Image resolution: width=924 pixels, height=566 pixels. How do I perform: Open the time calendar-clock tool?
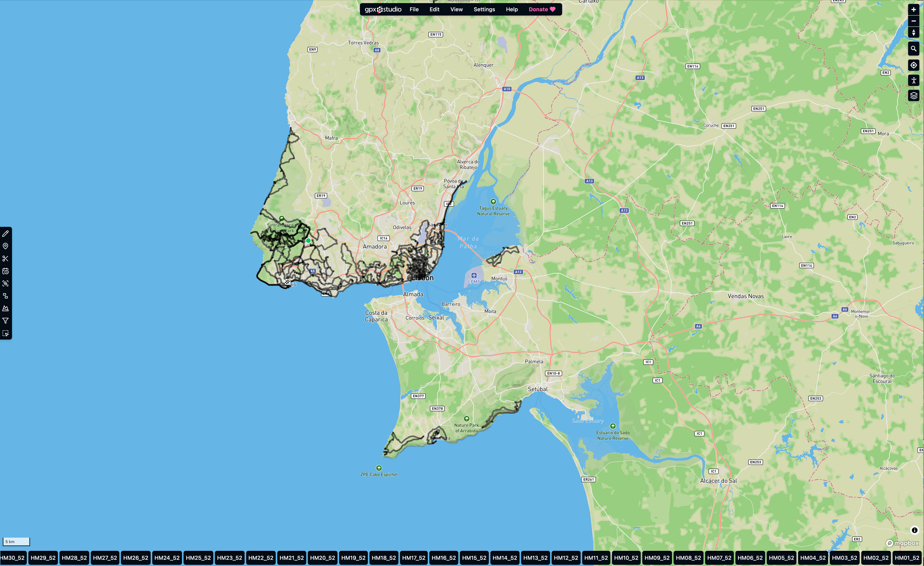point(6,271)
